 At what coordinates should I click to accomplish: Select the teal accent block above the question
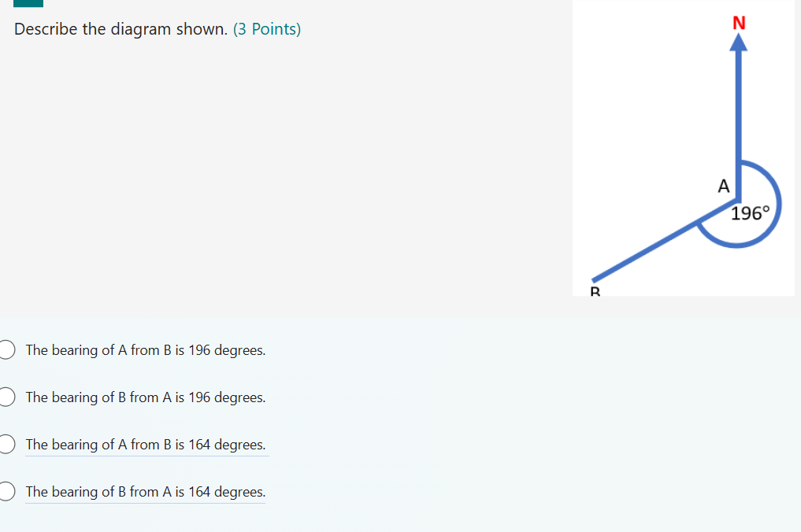point(27,4)
